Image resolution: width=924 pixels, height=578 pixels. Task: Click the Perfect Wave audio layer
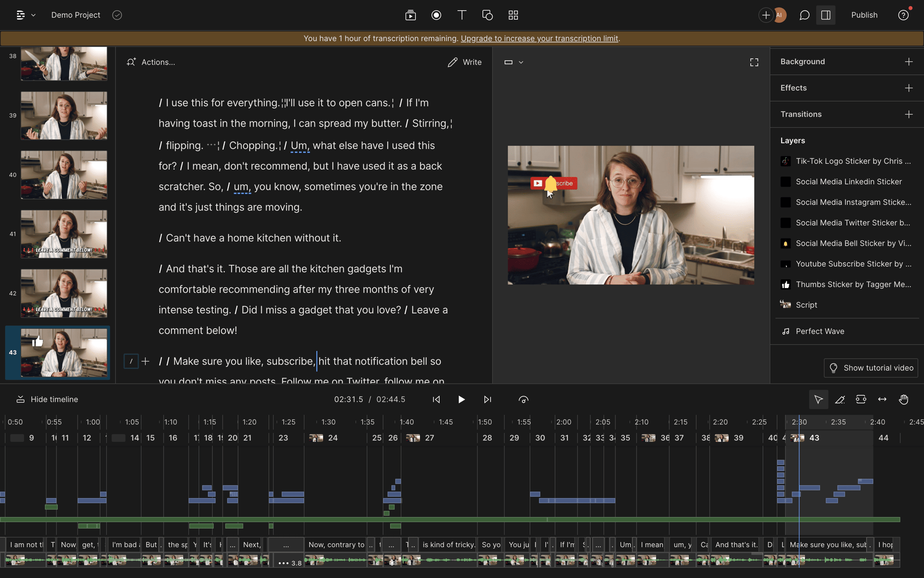[819, 331]
